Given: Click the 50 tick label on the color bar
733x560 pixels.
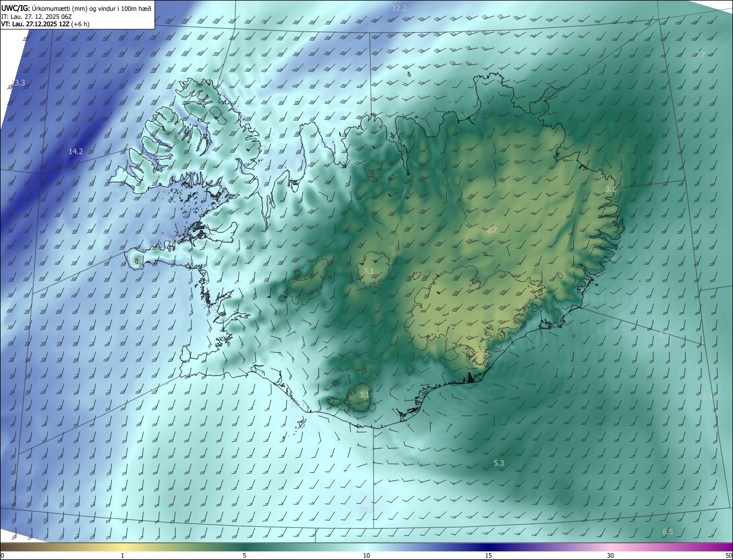Looking at the screenshot, I should click(x=728, y=556).
